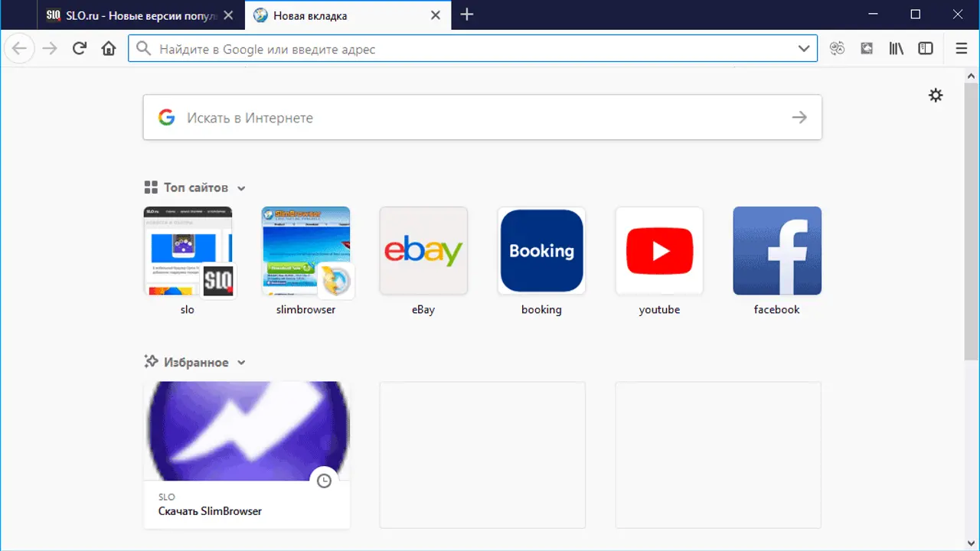
Task: Click the translate toolbar icon
Action: coord(837,49)
